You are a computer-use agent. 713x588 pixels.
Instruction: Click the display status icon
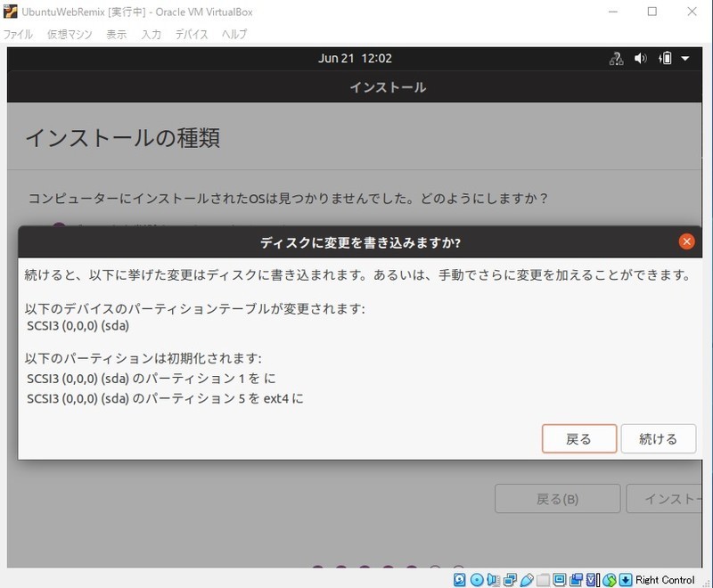pyautogui.click(x=560, y=580)
